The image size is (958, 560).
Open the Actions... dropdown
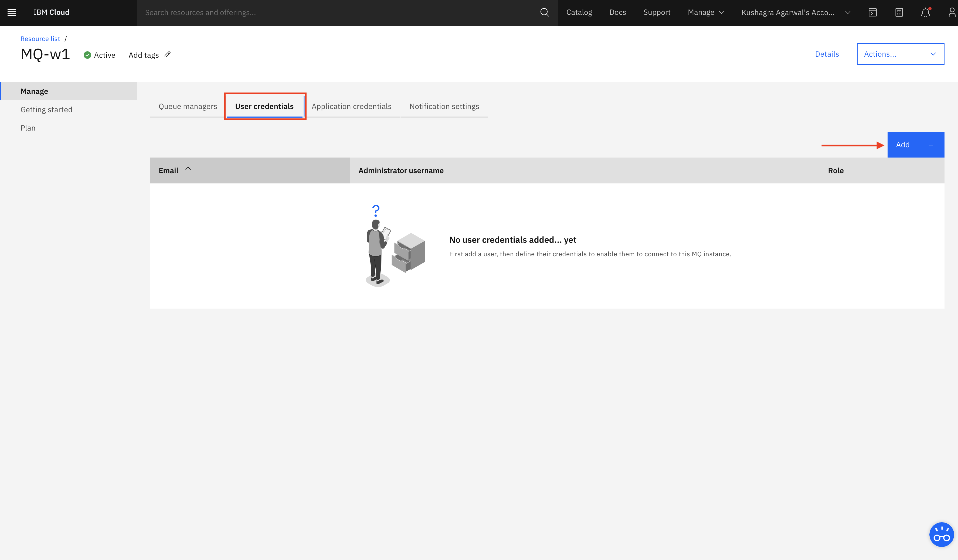pos(900,54)
